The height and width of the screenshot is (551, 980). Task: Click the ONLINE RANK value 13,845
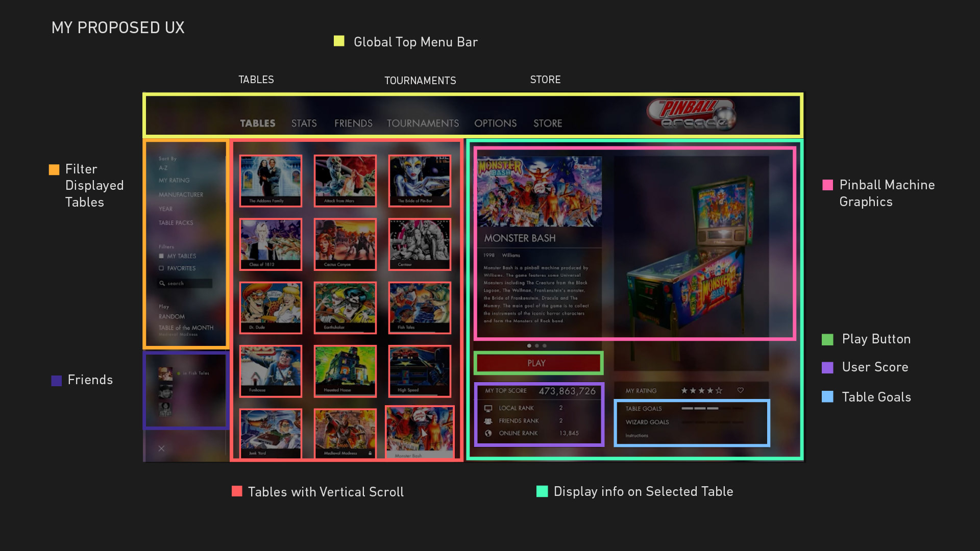pos(569,433)
